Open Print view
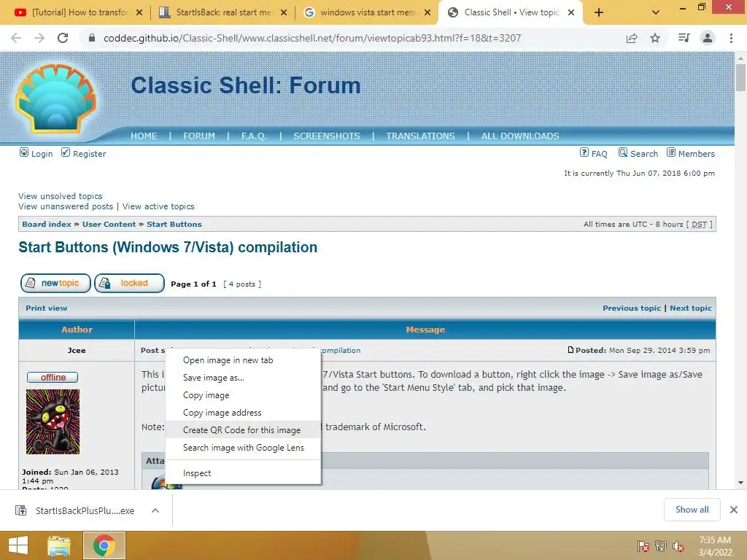 pyautogui.click(x=46, y=308)
